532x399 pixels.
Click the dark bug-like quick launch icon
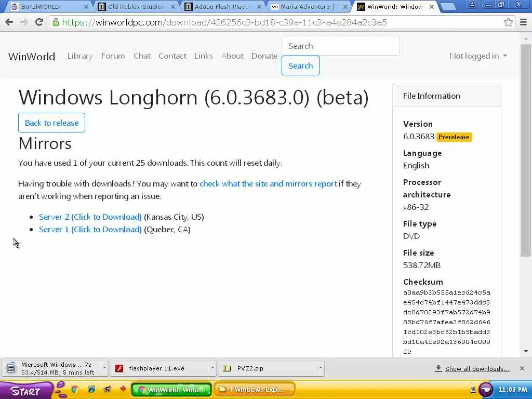pyautogui.click(x=107, y=390)
